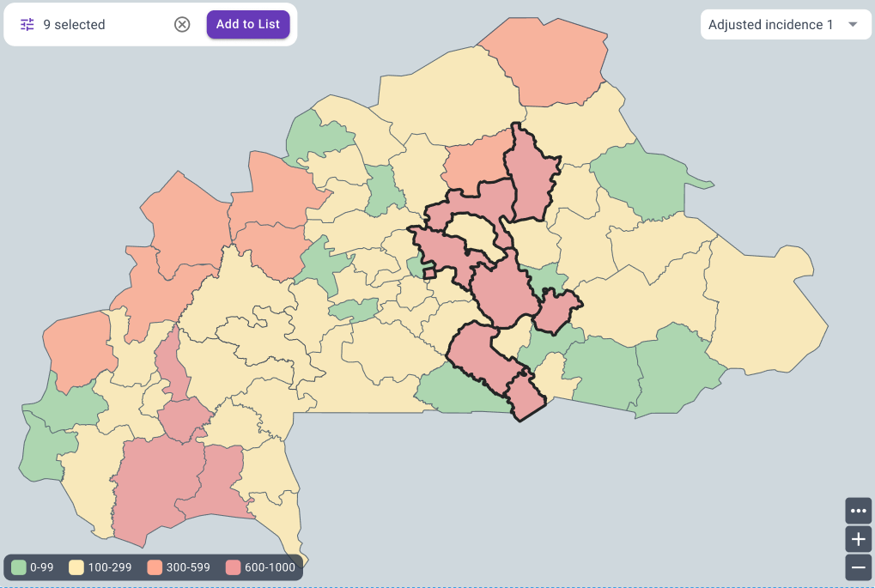
Task: Click the red 600-1000 legend swatch
Action: tap(234, 567)
